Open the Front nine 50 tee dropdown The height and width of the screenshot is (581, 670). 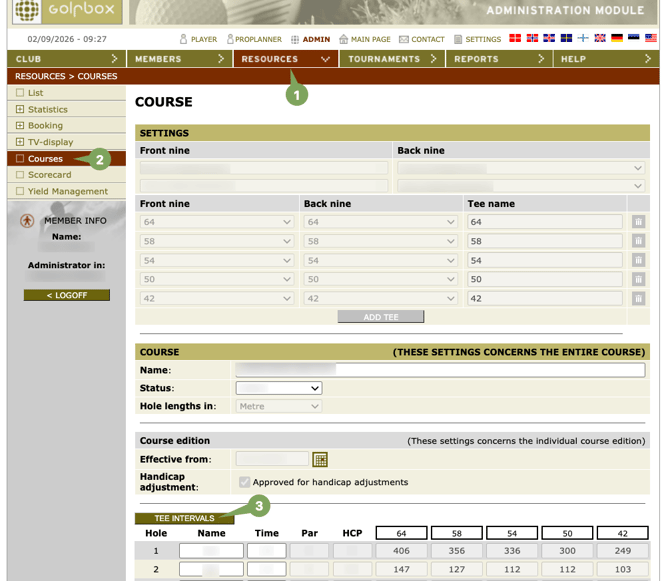point(217,279)
